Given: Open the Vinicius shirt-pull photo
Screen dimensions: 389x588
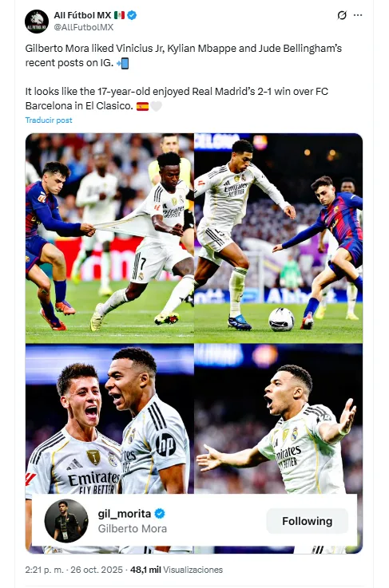Looking at the screenshot, I should [109, 238].
